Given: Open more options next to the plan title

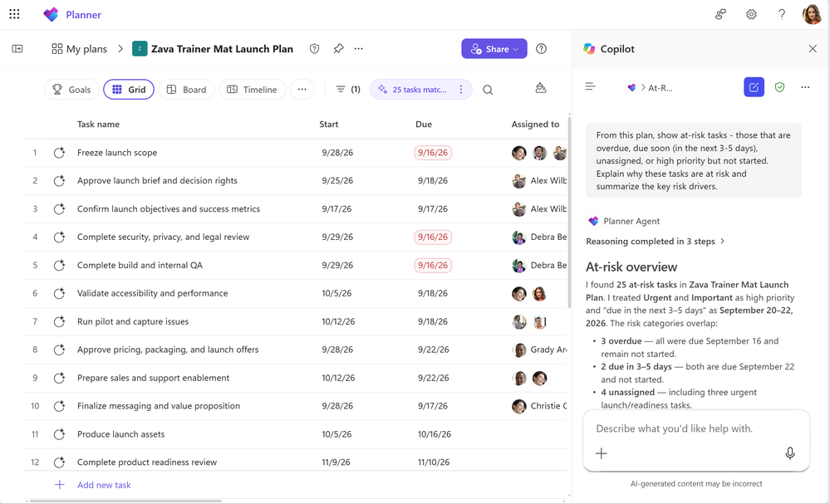Looking at the screenshot, I should click(358, 49).
